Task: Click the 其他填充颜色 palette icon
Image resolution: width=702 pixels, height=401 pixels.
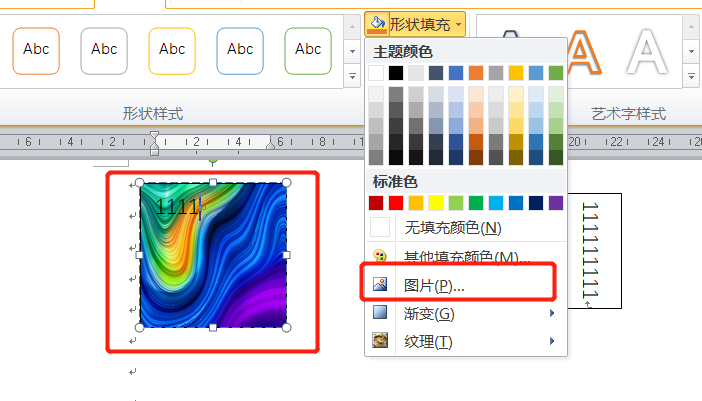Action: 379,257
